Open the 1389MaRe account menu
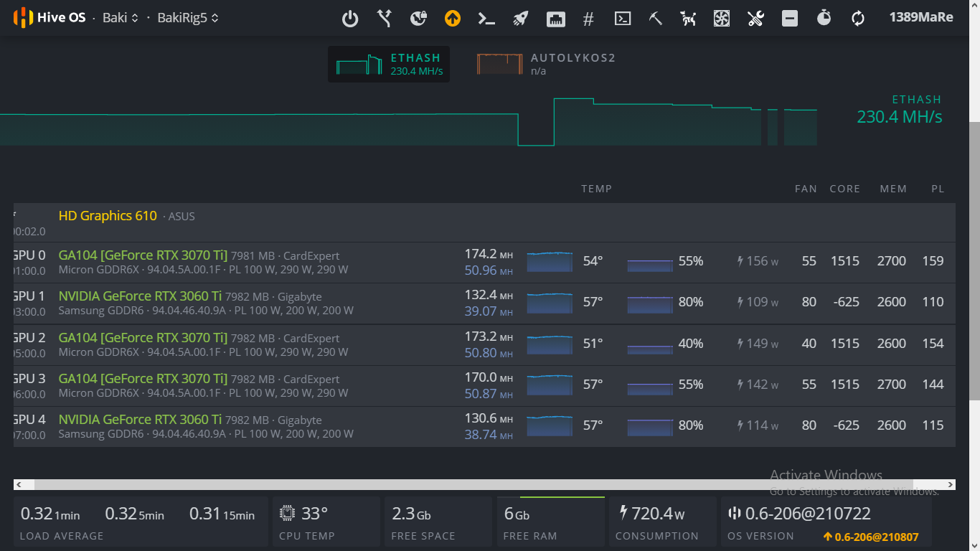980x551 pixels. (921, 17)
